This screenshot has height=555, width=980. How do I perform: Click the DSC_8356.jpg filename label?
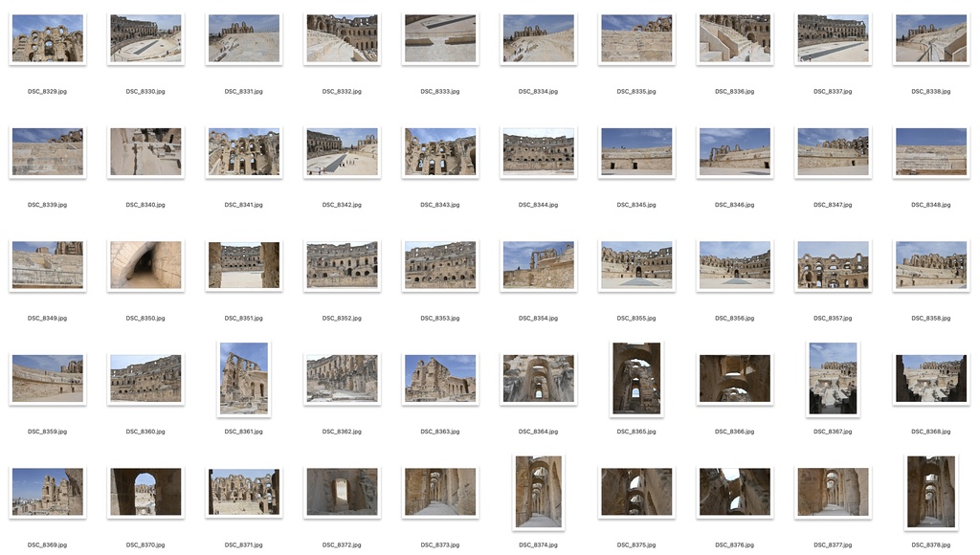734,318
